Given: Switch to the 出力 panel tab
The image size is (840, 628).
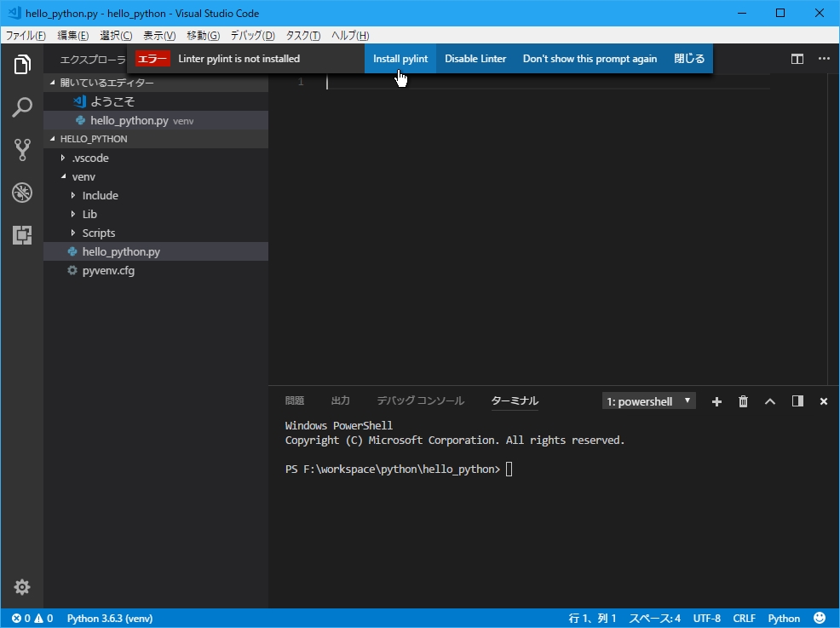Looking at the screenshot, I should coord(341,400).
